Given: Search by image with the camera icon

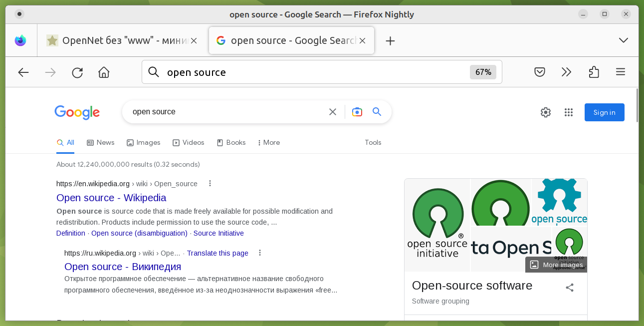Looking at the screenshot, I should tap(357, 112).
